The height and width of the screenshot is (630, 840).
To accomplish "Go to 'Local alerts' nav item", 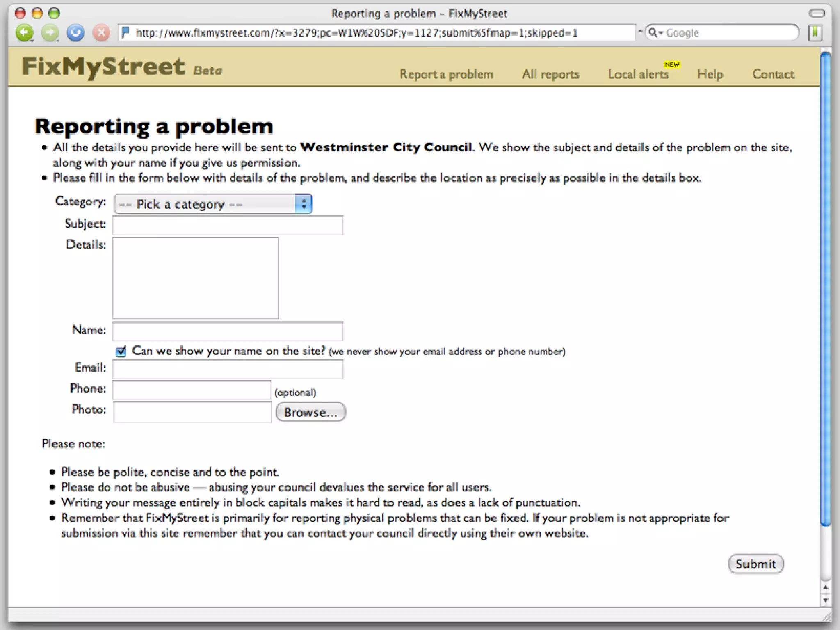I will tap(638, 74).
